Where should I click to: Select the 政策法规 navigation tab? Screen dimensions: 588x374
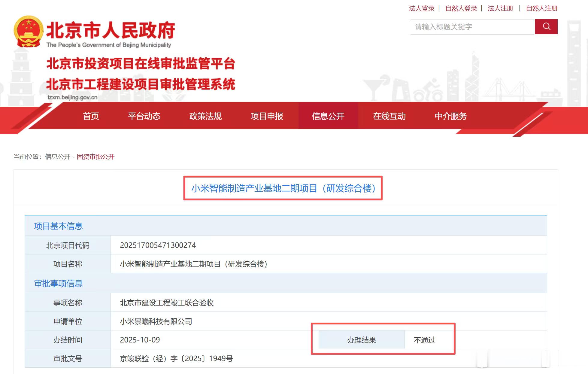[205, 116]
